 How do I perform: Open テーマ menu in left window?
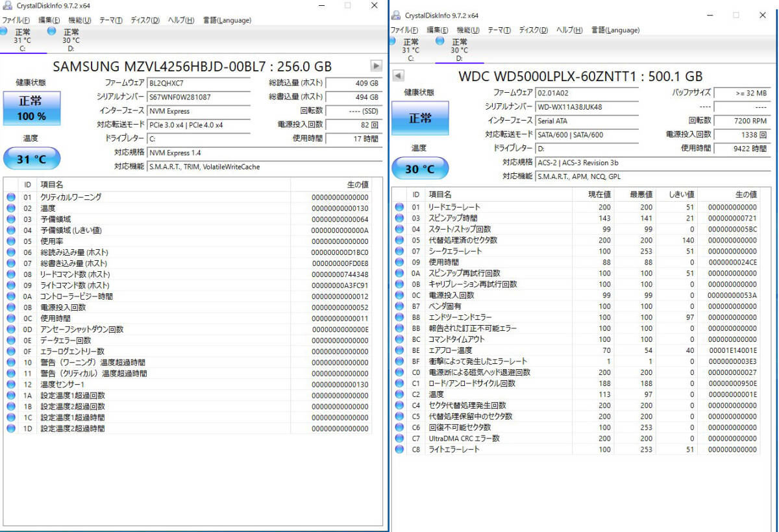click(x=110, y=20)
